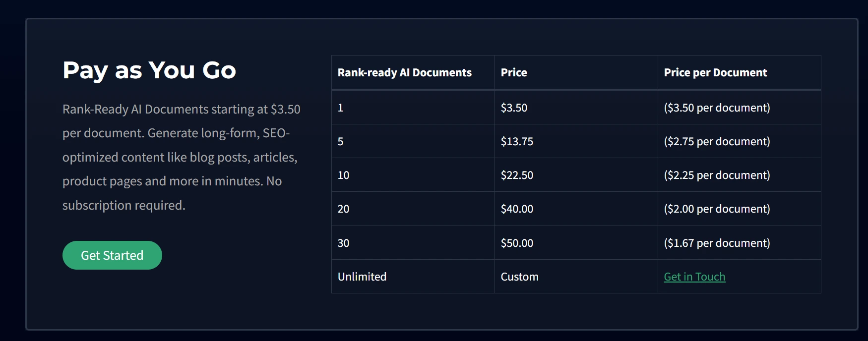
Task: Click the ($2.75 per document) cell
Action: point(740,141)
